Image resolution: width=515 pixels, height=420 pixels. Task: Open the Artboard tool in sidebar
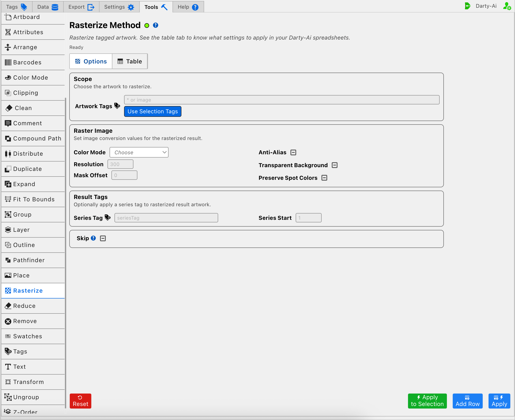33,17
